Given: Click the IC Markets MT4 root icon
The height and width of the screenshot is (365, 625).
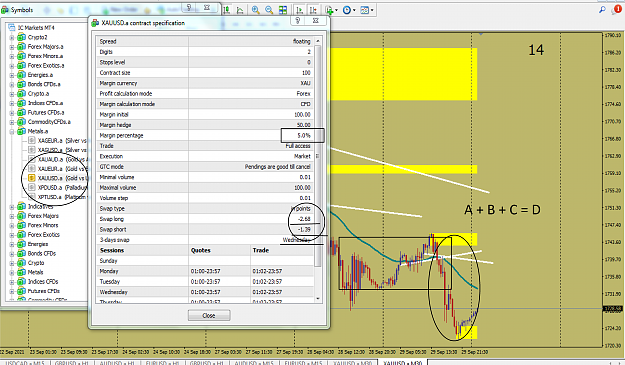Looking at the screenshot, I should 12,27.
